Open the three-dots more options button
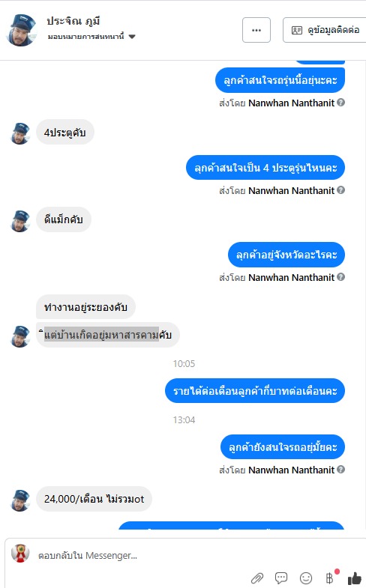366x588 pixels. pos(256,30)
